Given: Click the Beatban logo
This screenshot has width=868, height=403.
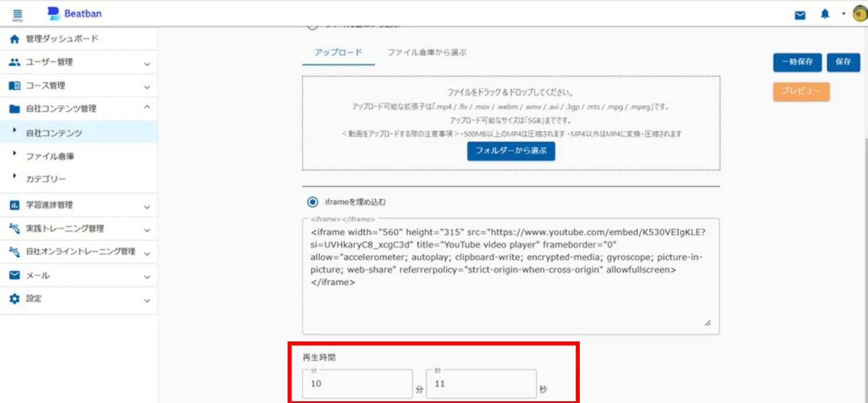Looking at the screenshot, I should (75, 13).
